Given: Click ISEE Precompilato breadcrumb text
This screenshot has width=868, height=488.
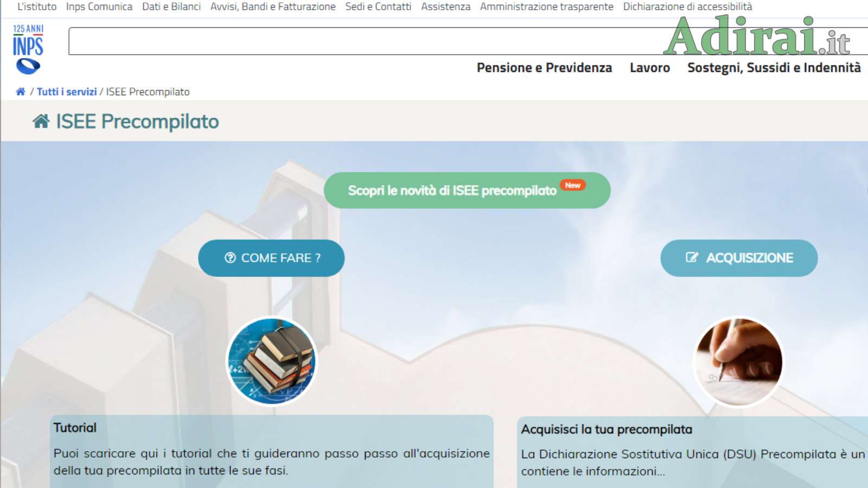Looking at the screenshot, I should click(x=148, y=92).
